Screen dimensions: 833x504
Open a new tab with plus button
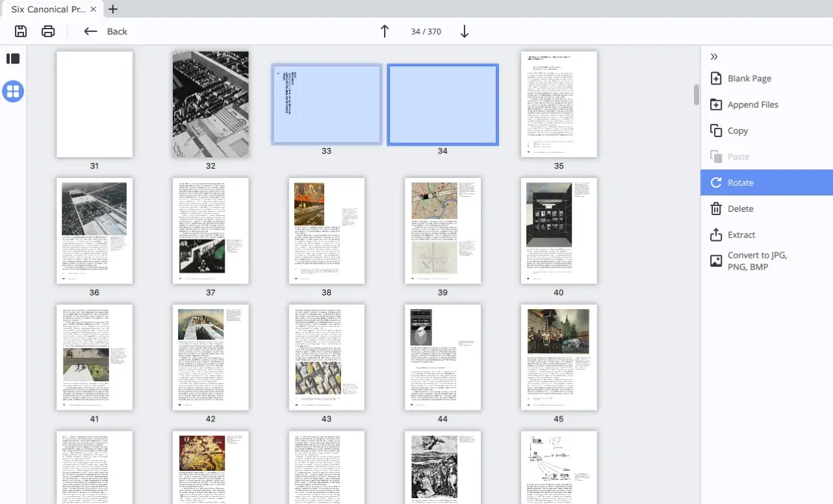(x=113, y=9)
